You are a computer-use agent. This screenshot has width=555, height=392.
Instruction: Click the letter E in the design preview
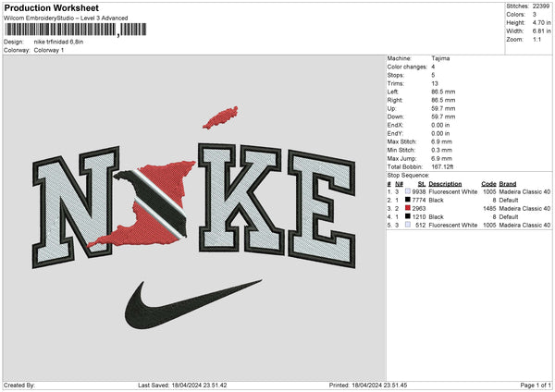(321, 209)
